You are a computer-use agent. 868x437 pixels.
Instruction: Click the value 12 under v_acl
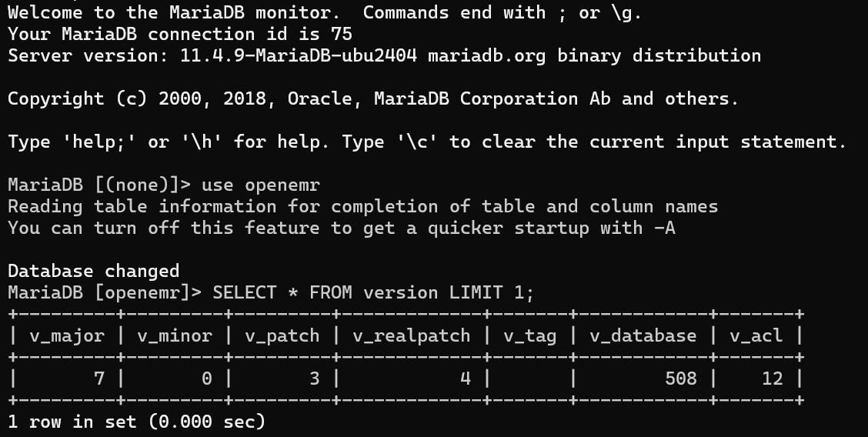(772, 379)
